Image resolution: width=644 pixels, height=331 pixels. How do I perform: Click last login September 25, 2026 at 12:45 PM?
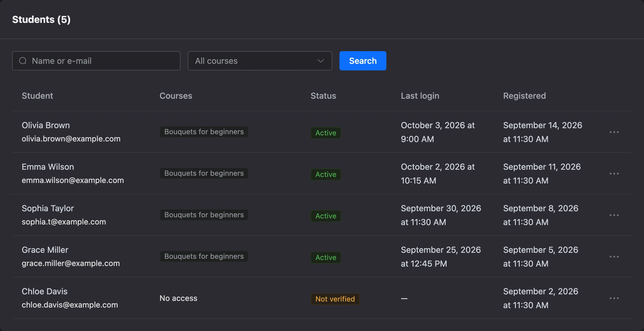441,257
